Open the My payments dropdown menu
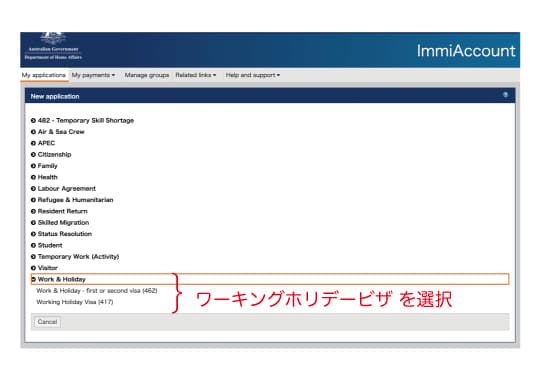The width and height of the screenshot is (540, 380). coord(93,75)
